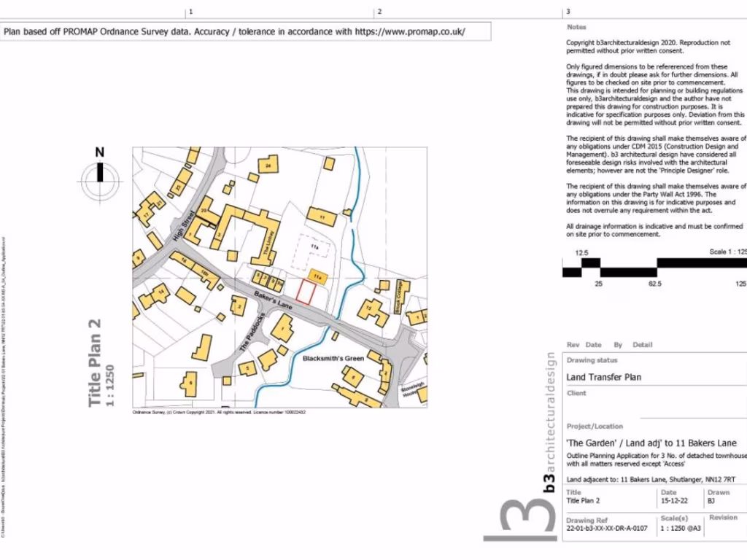The width and height of the screenshot is (747, 560).
Task: Click the vertical 'Title Plan 2' heading
Action: coord(96,363)
